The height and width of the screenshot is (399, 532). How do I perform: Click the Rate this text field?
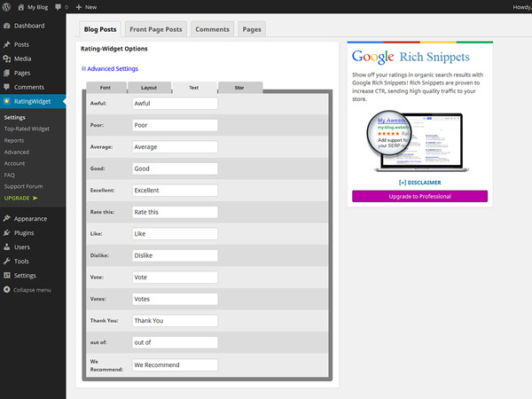[x=175, y=212]
